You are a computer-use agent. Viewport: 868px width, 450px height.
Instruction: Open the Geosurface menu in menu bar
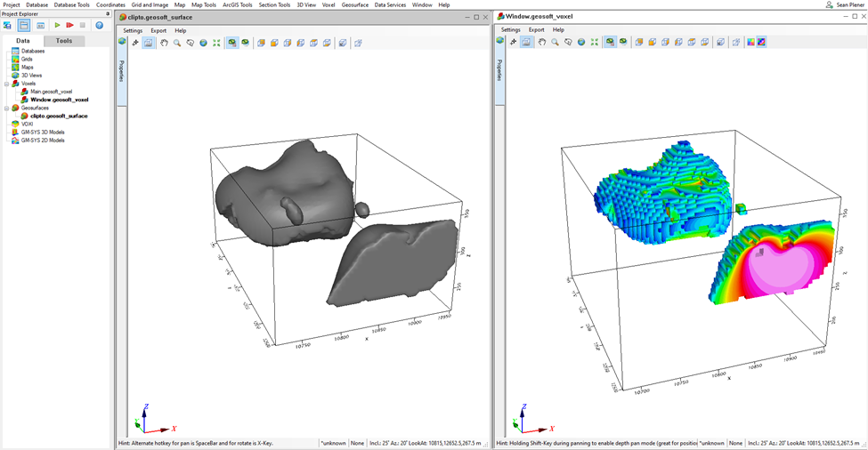coord(355,4)
